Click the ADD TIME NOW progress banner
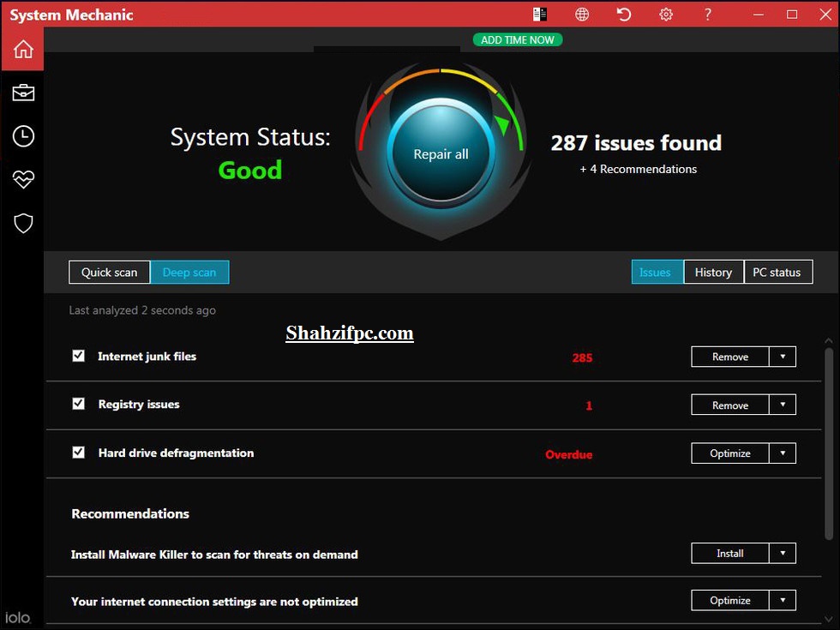Viewport: 840px width, 630px height. [518, 39]
